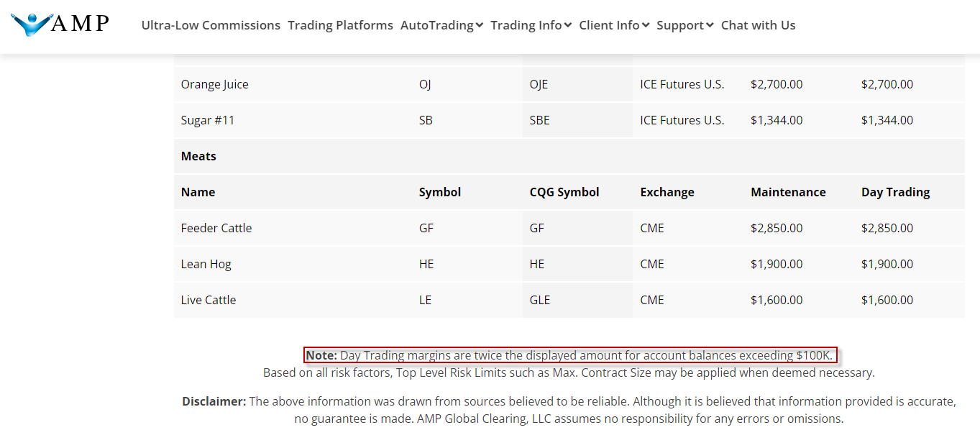This screenshot has height=448, width=980.
Task: Click the highlighted Note about margins
Action: [x=570, y=355]
